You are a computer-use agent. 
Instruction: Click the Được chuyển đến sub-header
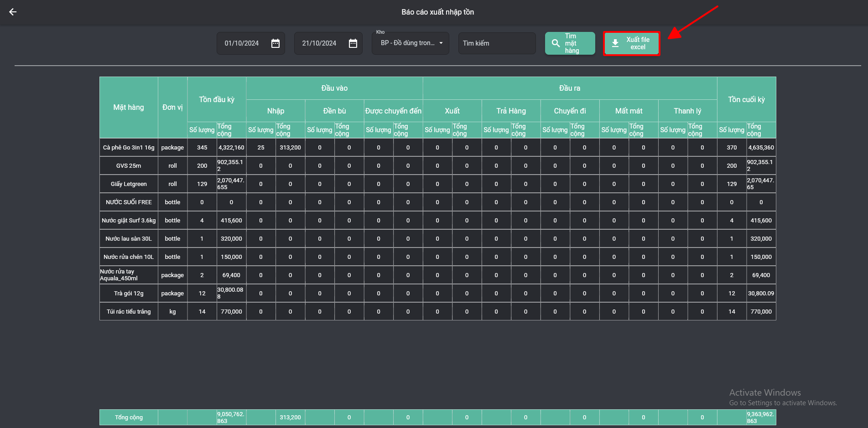tap(393, 111)
